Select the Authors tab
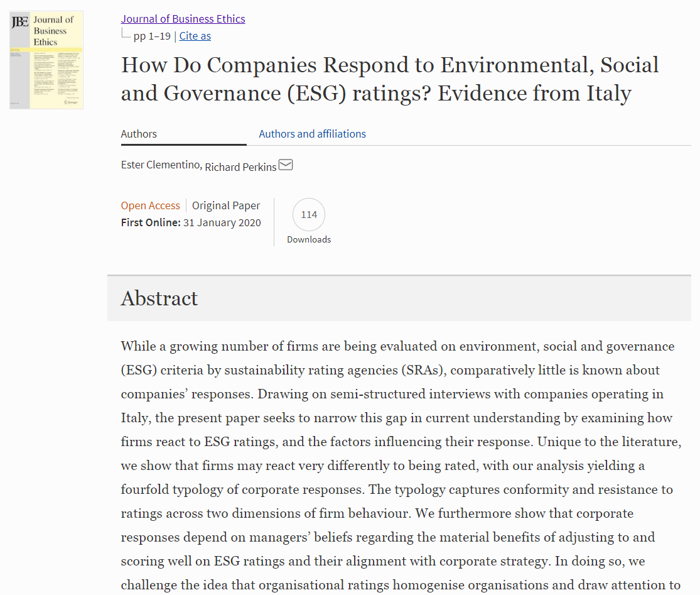Screen dimensions: 700x595 click(x=183, y=134)
